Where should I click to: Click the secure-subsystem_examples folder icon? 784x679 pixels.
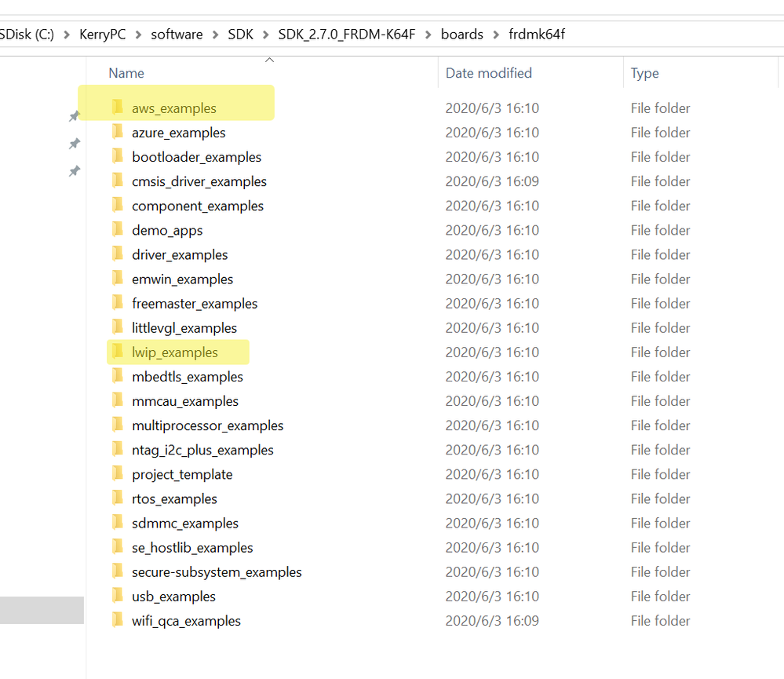coord(118,571)
